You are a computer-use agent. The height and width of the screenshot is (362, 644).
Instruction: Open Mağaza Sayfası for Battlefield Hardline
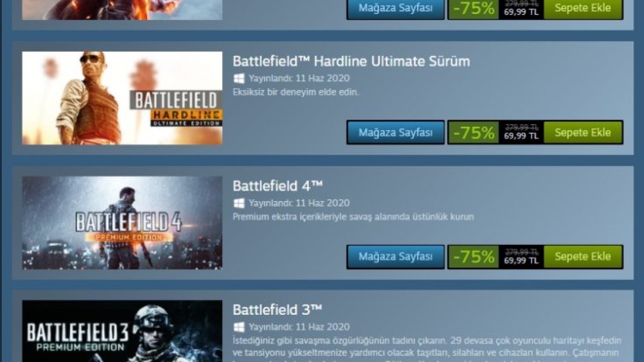click(x=395, y=132)
